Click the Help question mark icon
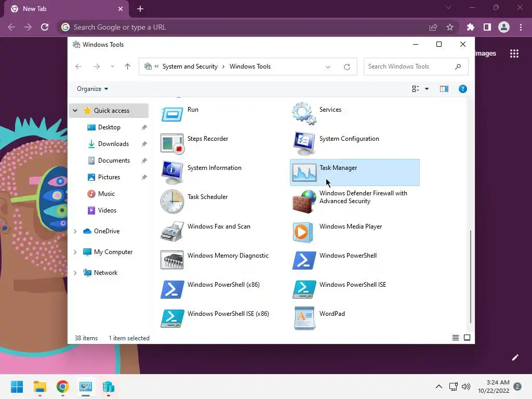The width and height of the screenshot is (532, 399). pos(463,89)
